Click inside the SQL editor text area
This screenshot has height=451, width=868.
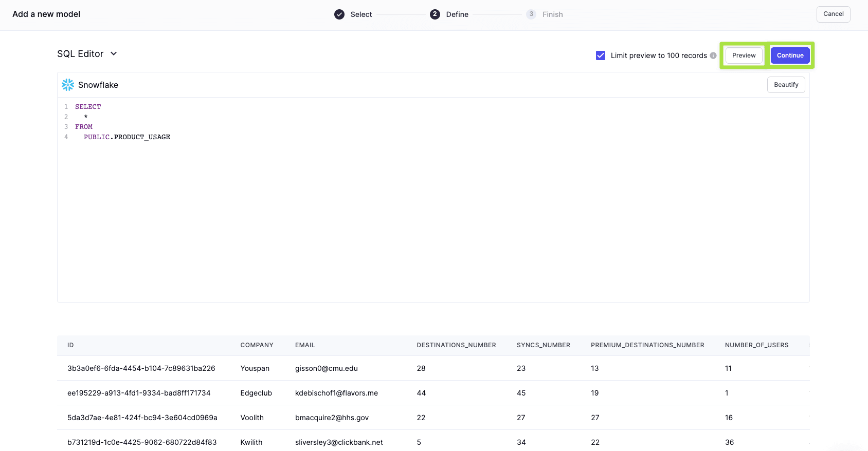click(x=432, y=216)
